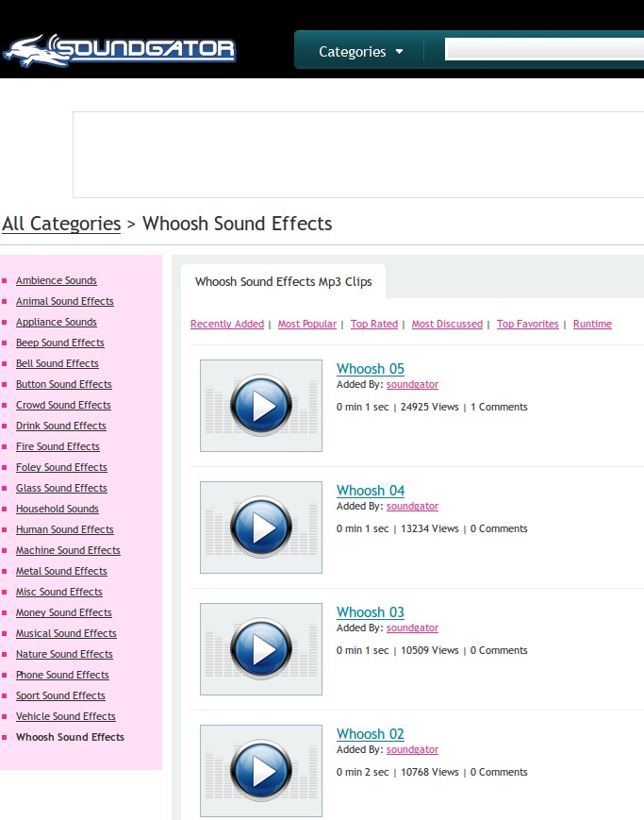Open the Whoosh 03 title link
This screenshot has height=820, width=644.
click(x=371, y=612)
